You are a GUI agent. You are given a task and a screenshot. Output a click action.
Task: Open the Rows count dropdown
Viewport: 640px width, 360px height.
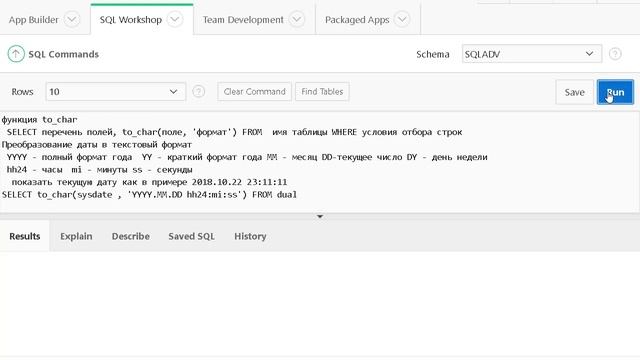click(x=116, y=91)
